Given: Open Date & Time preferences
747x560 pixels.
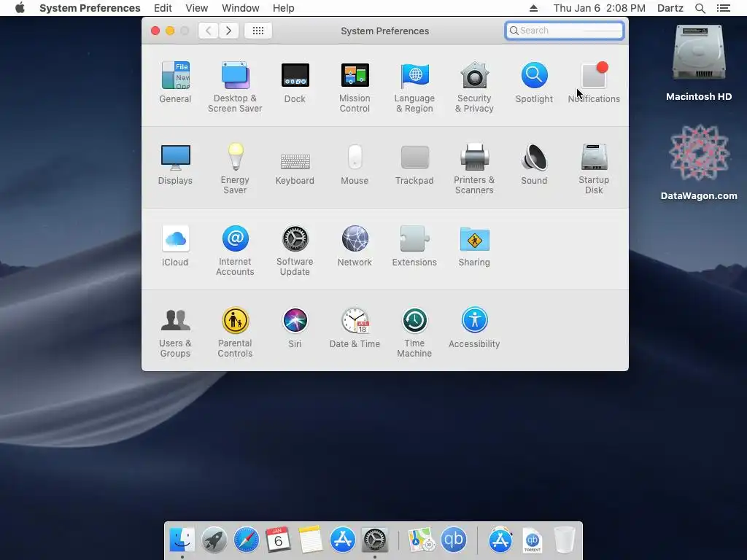Looking at the screenshot, I should [x=355, y=327].
